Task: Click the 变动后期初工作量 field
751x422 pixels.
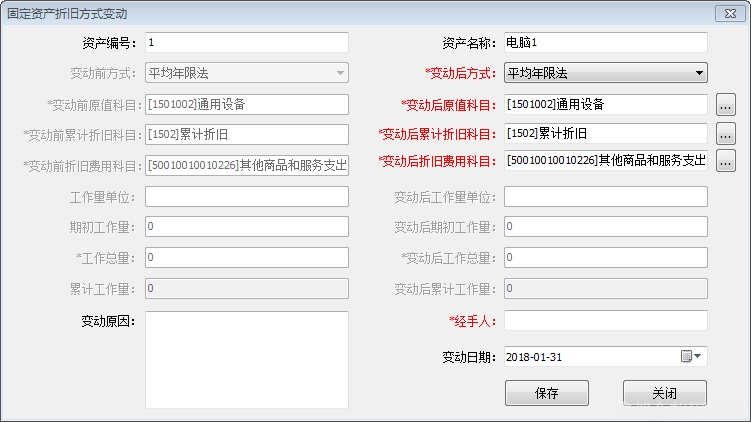Action: point(605,227)
